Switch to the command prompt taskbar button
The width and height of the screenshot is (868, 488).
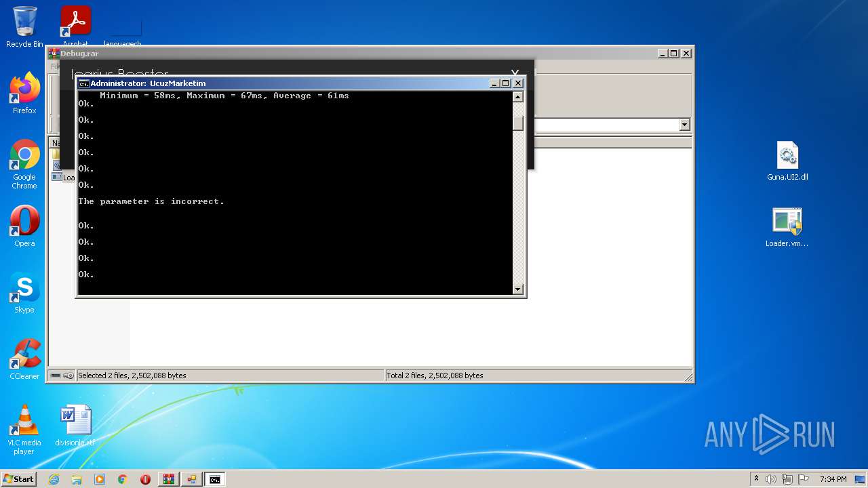tap(215, 479)
